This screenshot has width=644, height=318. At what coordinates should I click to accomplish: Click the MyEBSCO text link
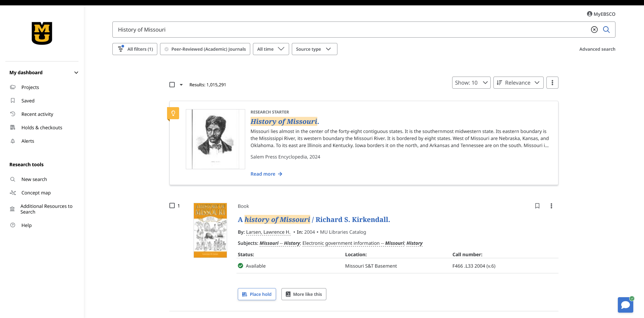tap(604, 14)
